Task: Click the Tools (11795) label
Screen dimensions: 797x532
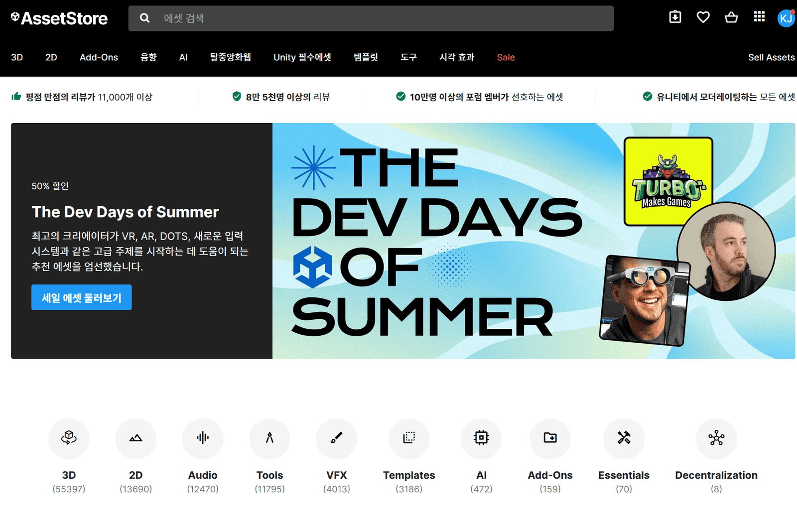Action: 269,482
